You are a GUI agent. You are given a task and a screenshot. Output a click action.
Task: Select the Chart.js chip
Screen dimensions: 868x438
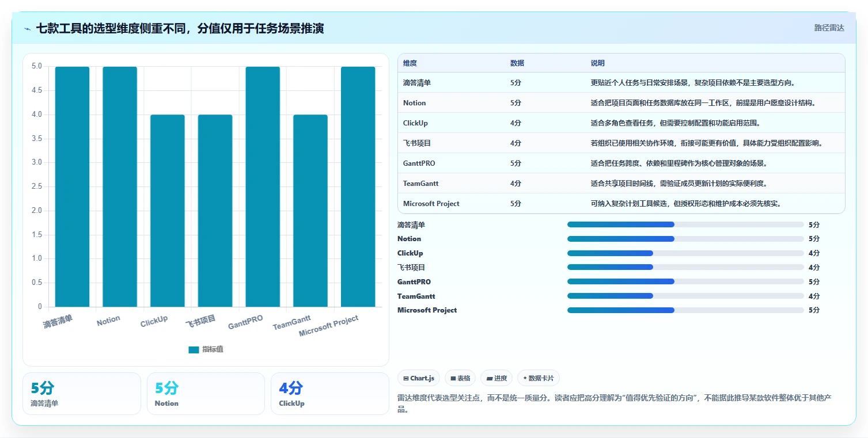pos(419,378)
